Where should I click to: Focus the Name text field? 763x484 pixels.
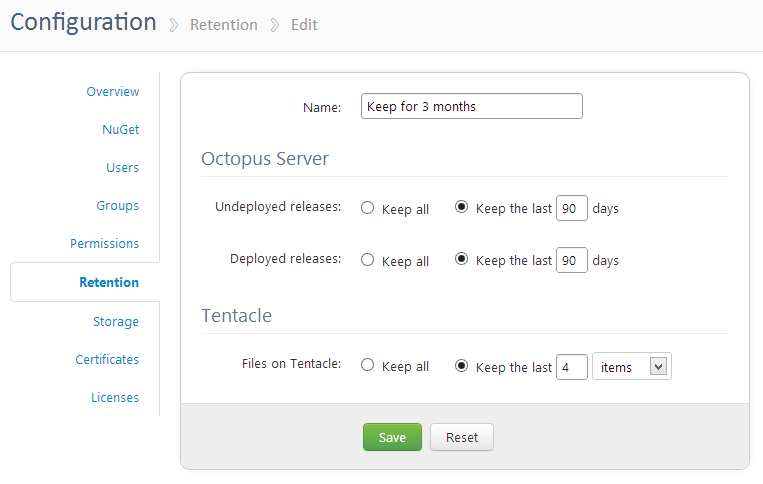click(471, 107)
